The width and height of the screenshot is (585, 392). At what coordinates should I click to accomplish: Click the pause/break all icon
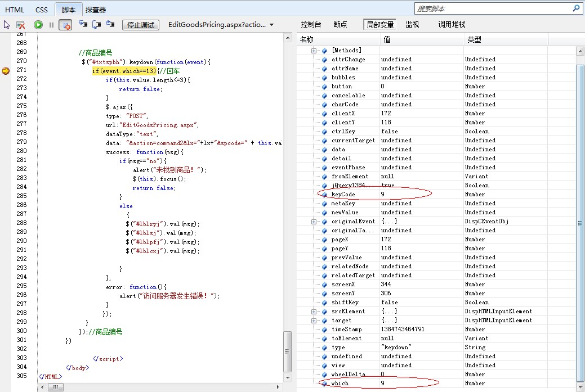click(x=51, y=25)
